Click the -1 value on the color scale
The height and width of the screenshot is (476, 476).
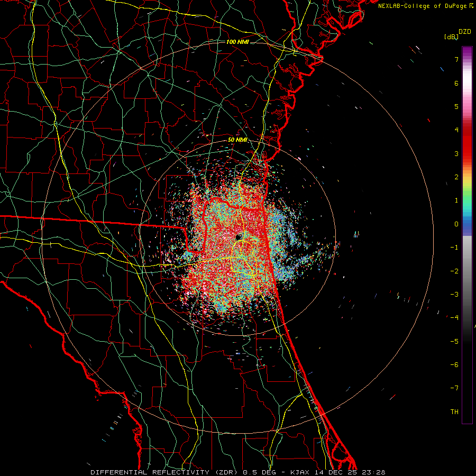click(x=454, y=248)
